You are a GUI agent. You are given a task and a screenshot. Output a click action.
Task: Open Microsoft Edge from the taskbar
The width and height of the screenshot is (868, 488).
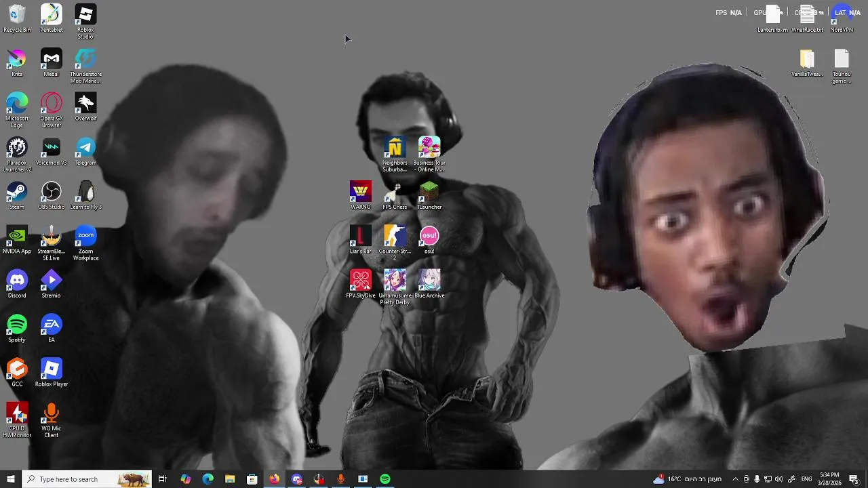click(208, 479)
